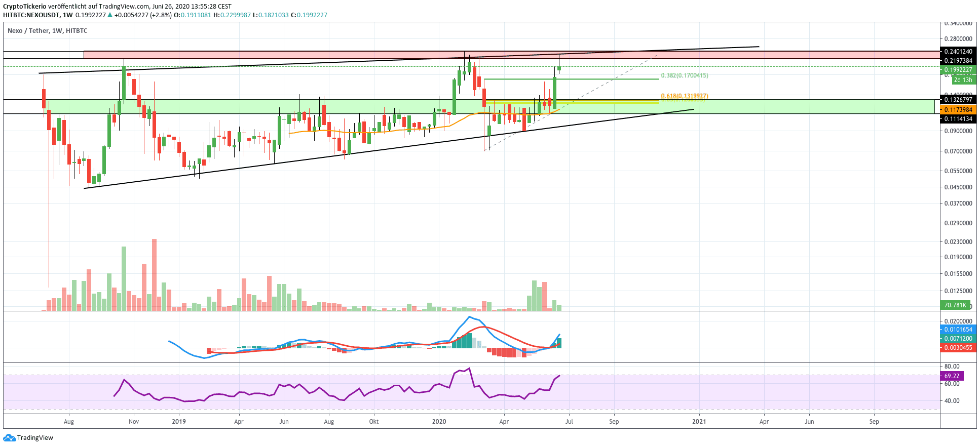Click the teal 0.0071200 histogram value tag

point(958,339)
